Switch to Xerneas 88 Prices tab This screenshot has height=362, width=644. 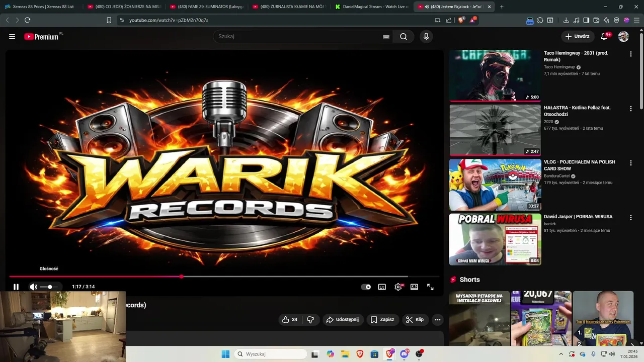(42, 7)
